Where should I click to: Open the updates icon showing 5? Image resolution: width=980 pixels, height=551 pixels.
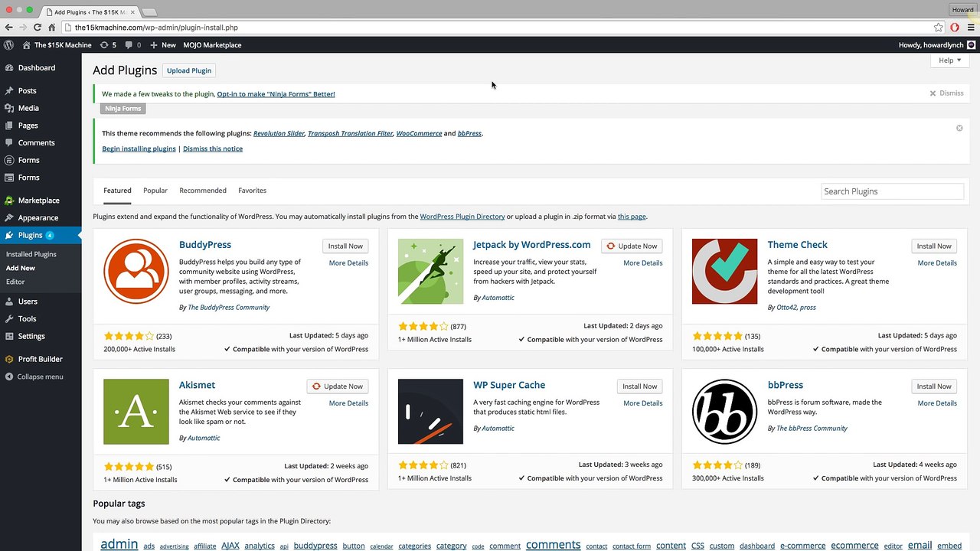[108, 45]
